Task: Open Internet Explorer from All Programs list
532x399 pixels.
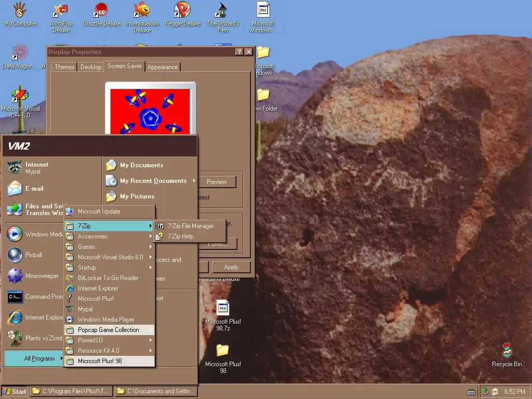Action: click(x=109, y=288)
